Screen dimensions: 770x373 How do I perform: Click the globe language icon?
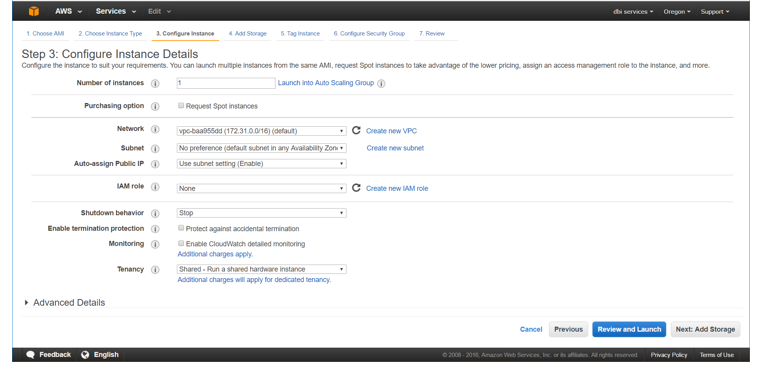(x=85, y=355)
